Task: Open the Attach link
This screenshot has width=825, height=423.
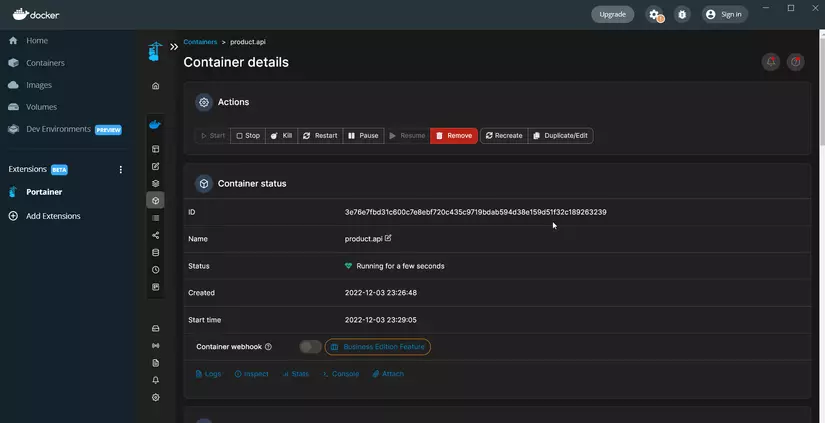Action: tap(388, 374)
